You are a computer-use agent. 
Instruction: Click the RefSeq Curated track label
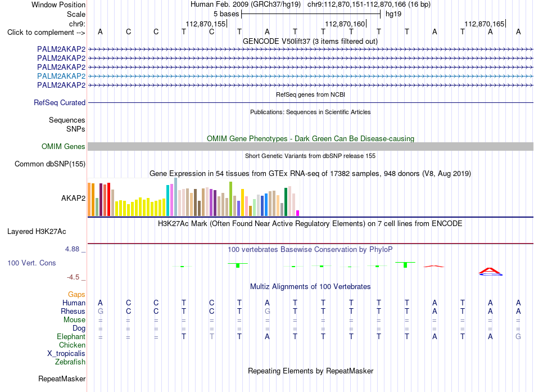pos(60,102)
